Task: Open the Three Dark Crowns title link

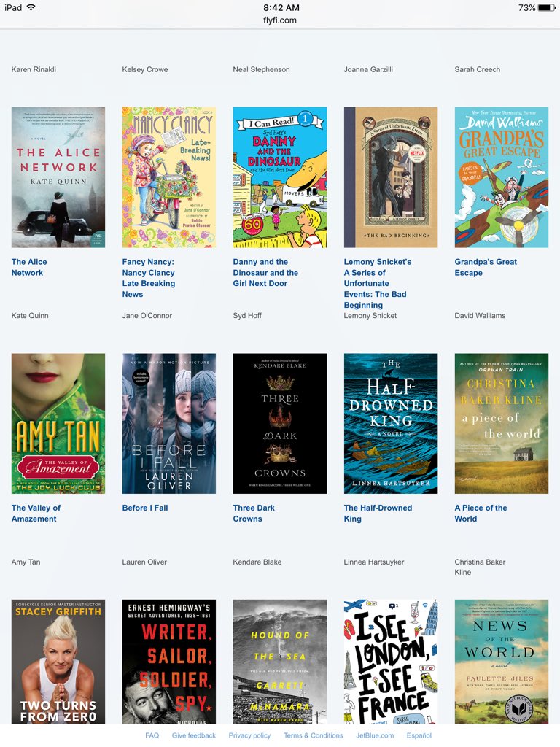Action: 254,513
